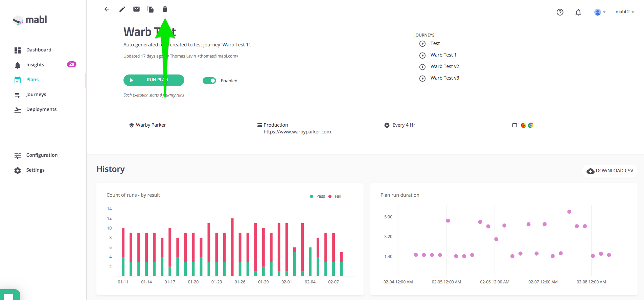Viewport: 644px width, 300px height.
Task: Open Settings in the sidebar
Action: tap(36, 170)
